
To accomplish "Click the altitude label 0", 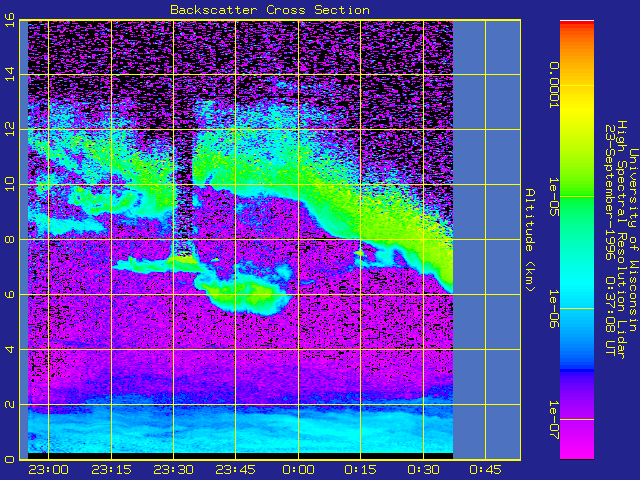I will pos(10,459).
